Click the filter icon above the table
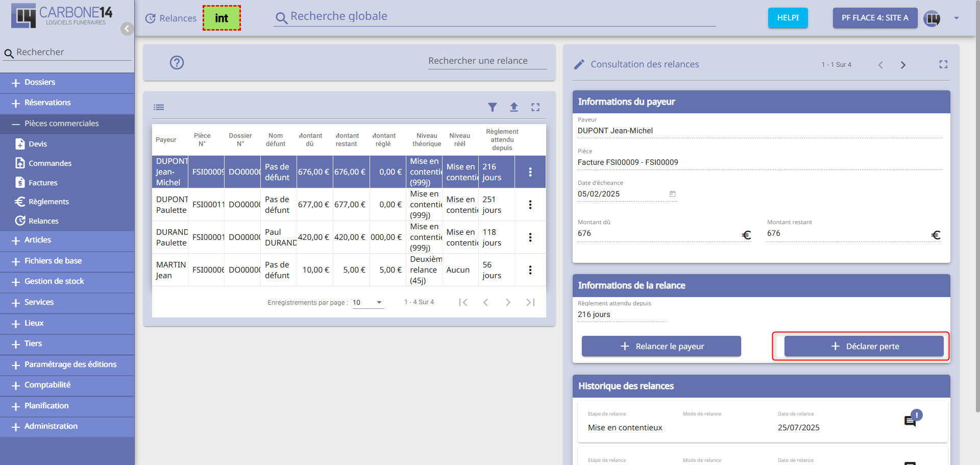Screen dimensions: 980x465 [492, 107]
